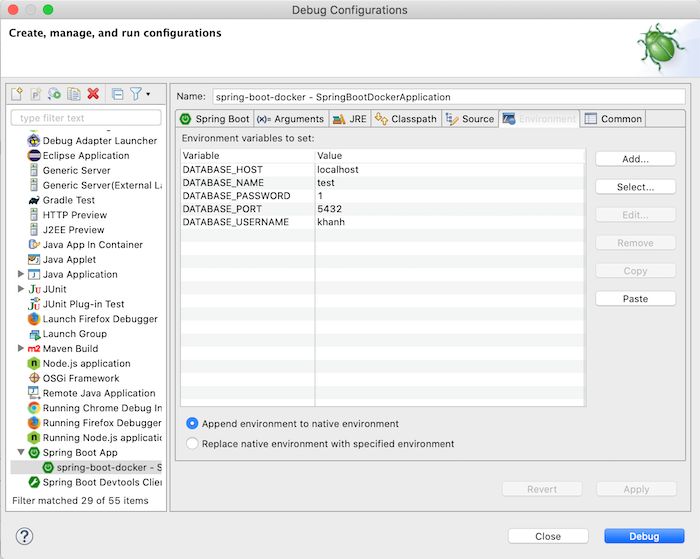Click the Value column header

[x=450, y=156]
